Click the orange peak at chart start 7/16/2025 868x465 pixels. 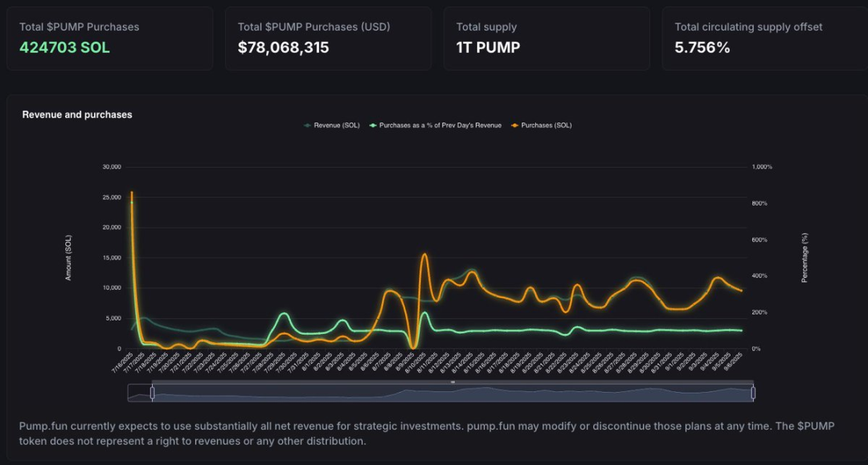tap(132, 193)
